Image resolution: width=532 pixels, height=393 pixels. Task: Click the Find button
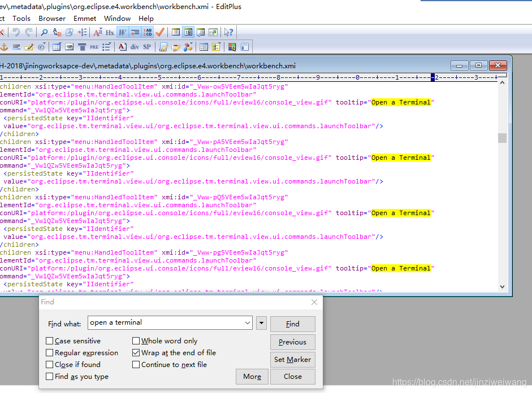(x=292, y=324)
